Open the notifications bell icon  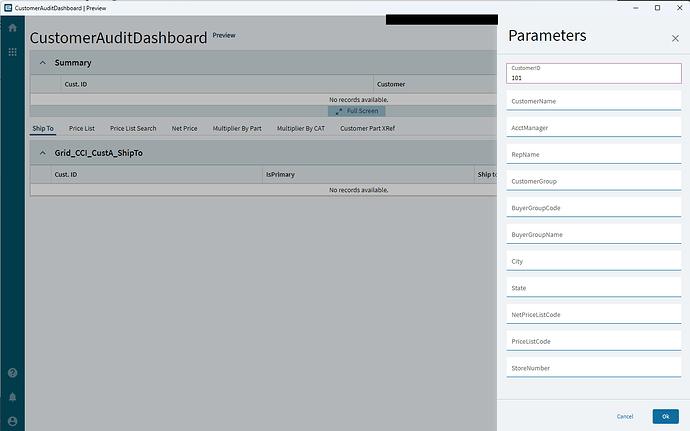pyautogui.click(x=12, y=397)
